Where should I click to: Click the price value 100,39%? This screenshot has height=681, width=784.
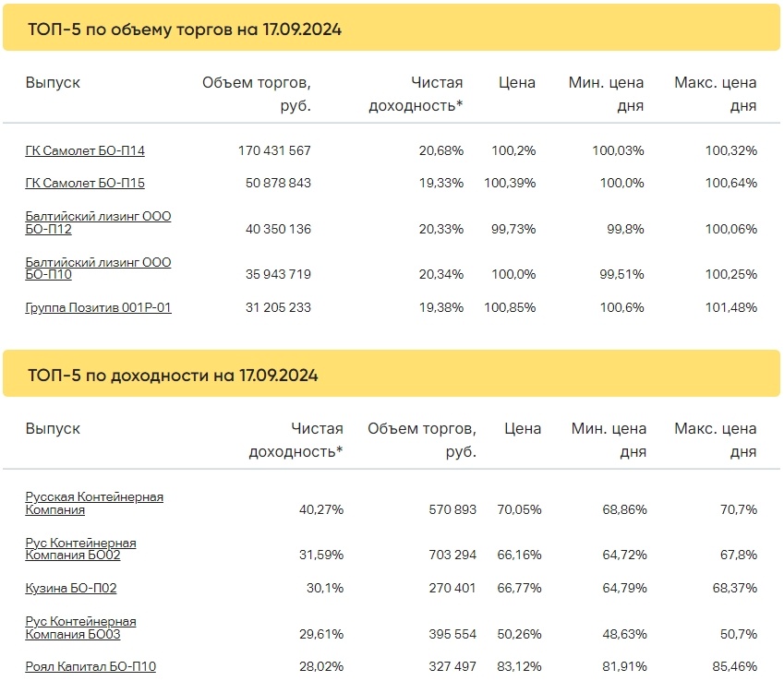click(x=510, y=183)
